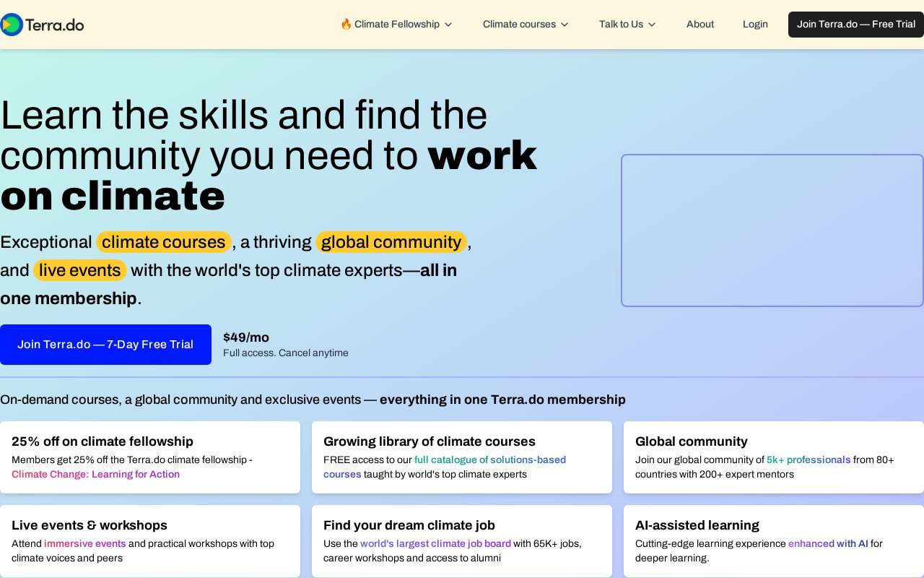Open world's largest climate job board link
The image size is (924, 578).
436,543
